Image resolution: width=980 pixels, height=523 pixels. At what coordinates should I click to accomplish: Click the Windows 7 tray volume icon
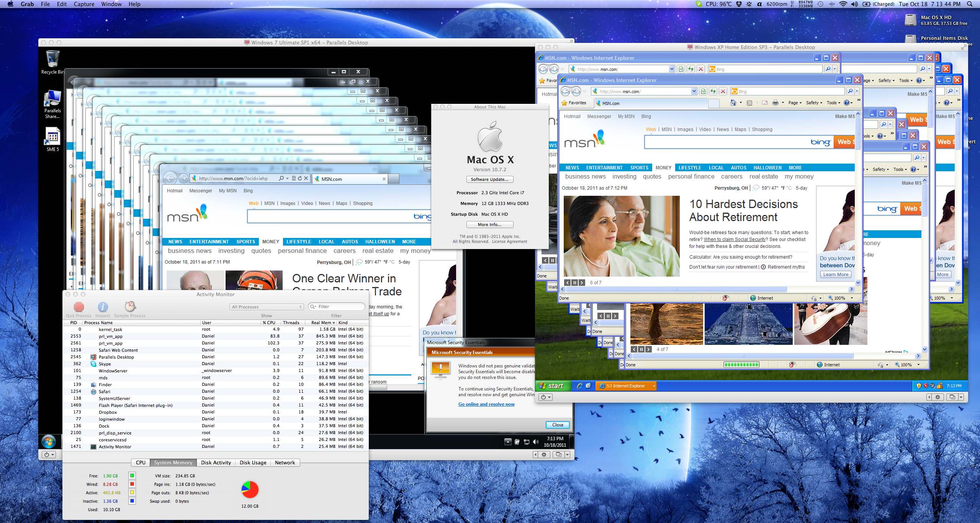[536, 442]
